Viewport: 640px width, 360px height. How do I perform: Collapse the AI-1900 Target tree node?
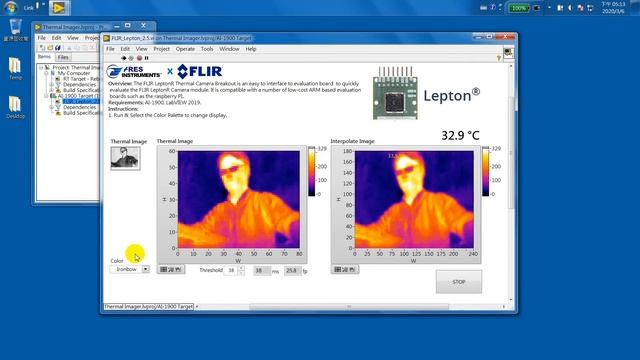tap(46, 96)
